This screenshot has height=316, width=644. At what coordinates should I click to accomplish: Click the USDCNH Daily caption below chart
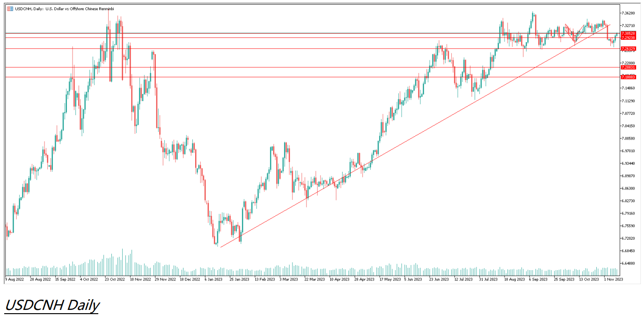click(x=52, y=305)
